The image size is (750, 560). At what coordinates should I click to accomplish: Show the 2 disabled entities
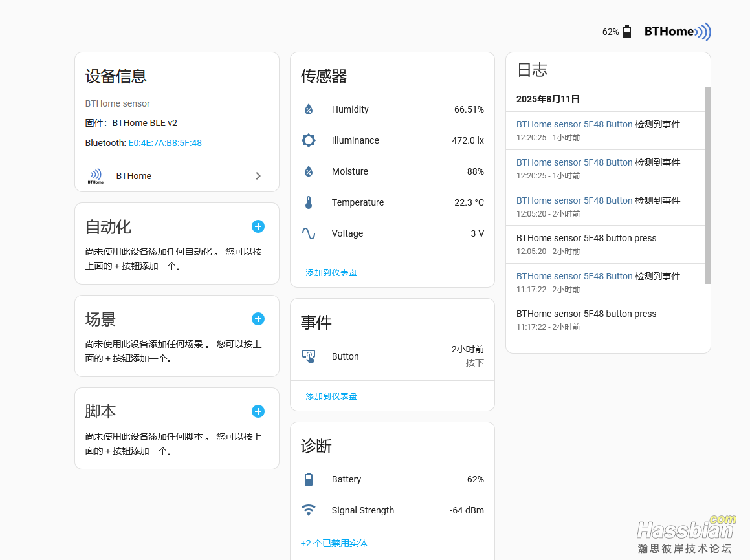coord(334,543)
